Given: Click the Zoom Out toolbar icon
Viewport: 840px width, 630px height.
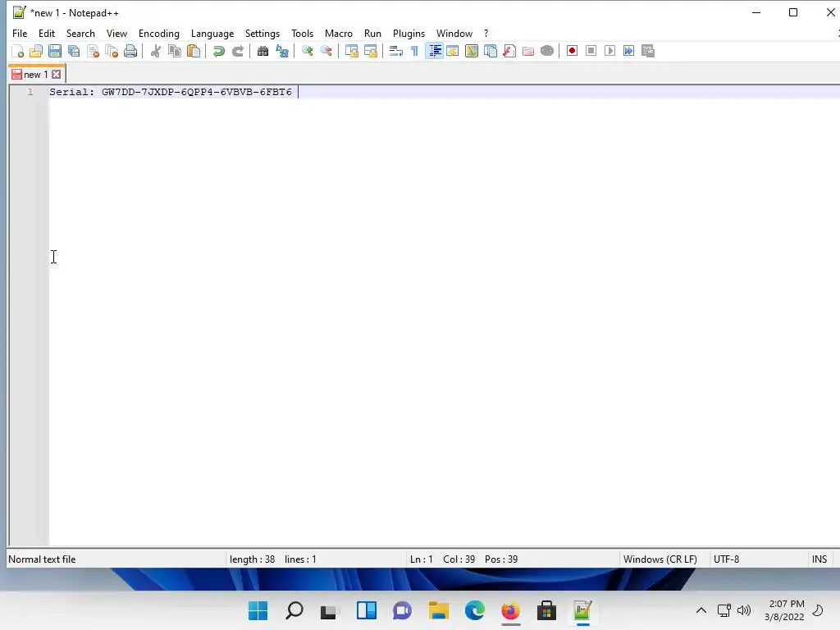Looking at the screenshot, I should point(326,51).
